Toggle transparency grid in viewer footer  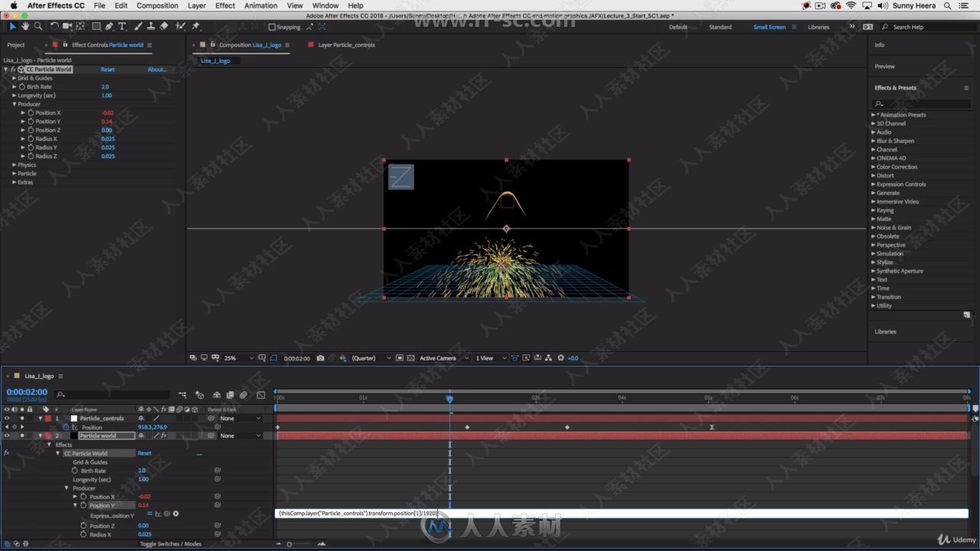[411, 358]
